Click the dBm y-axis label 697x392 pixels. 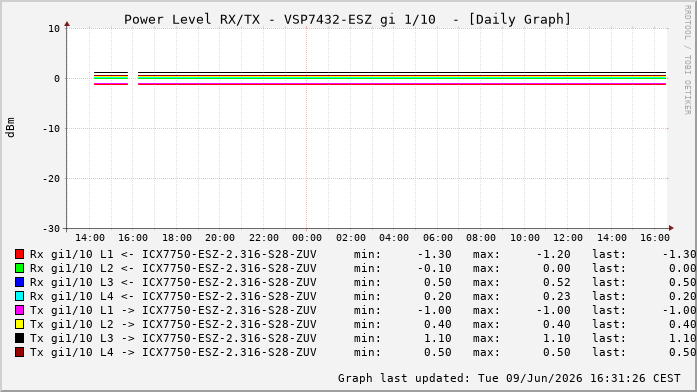pos(10,128)
